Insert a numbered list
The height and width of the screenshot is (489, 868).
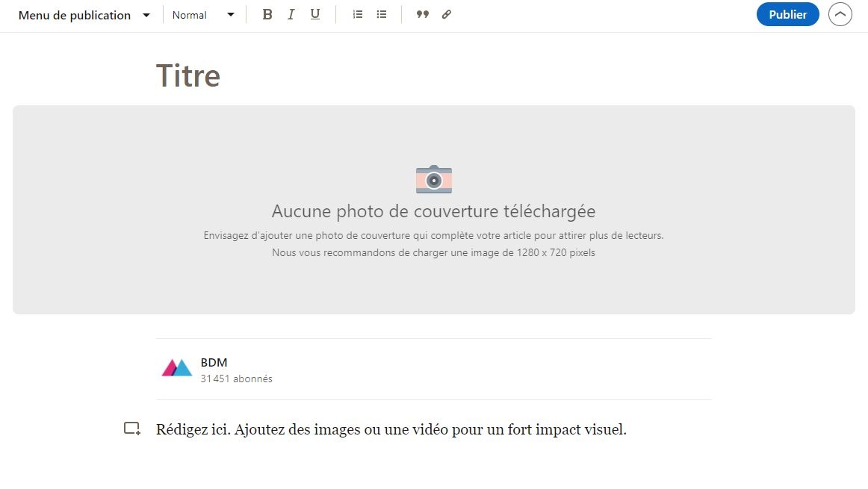click(358, 15)
